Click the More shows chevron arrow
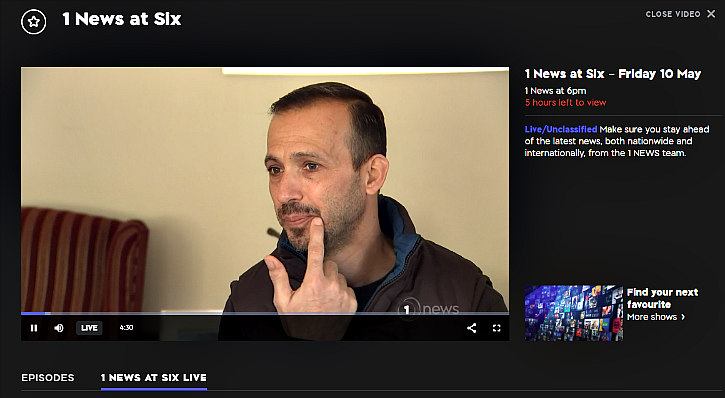This screenshot has width=725, height=398. coord(683,317)
